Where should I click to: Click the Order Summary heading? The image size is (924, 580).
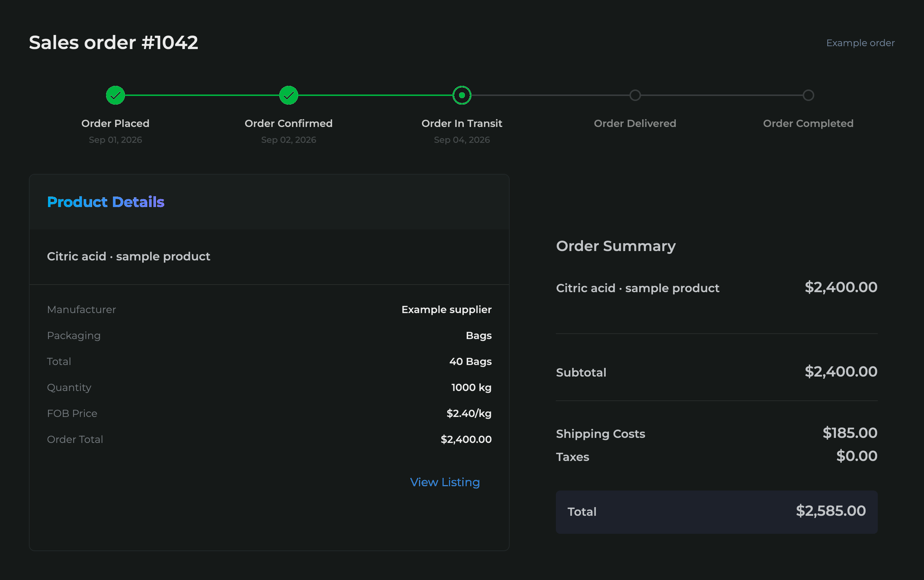pos(616,246)
